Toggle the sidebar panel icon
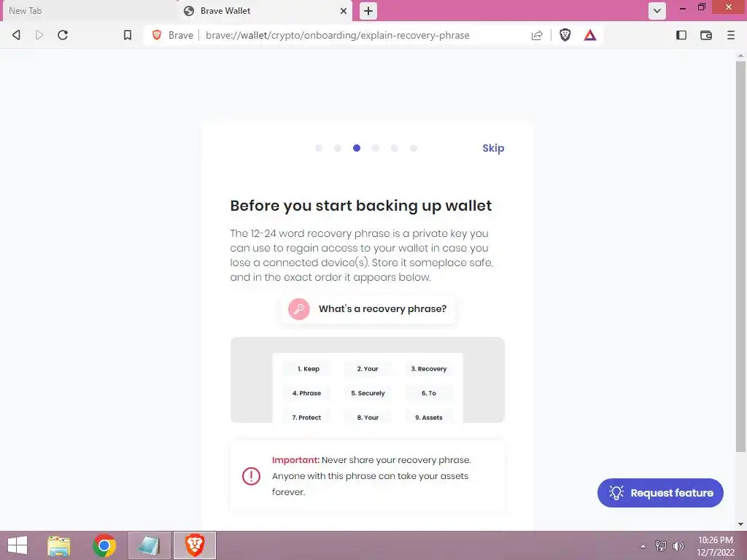Image resolution: width=747 pixels, height=560 pixels. coord(681,35)
